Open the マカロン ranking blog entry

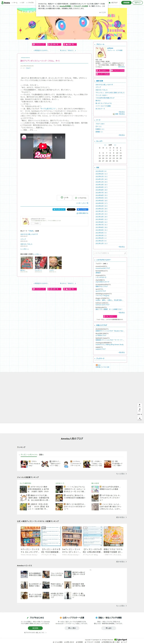30,464
